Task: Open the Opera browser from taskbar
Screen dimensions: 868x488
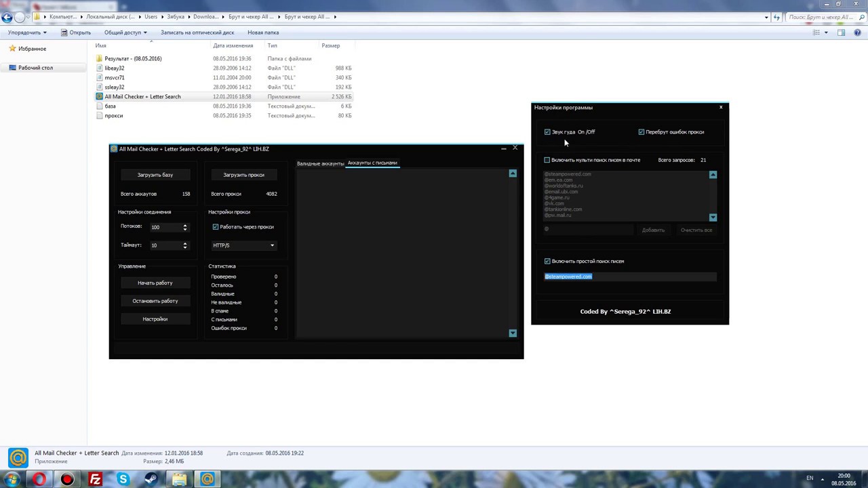Action: pyautogui.click(x=39, y=479)
